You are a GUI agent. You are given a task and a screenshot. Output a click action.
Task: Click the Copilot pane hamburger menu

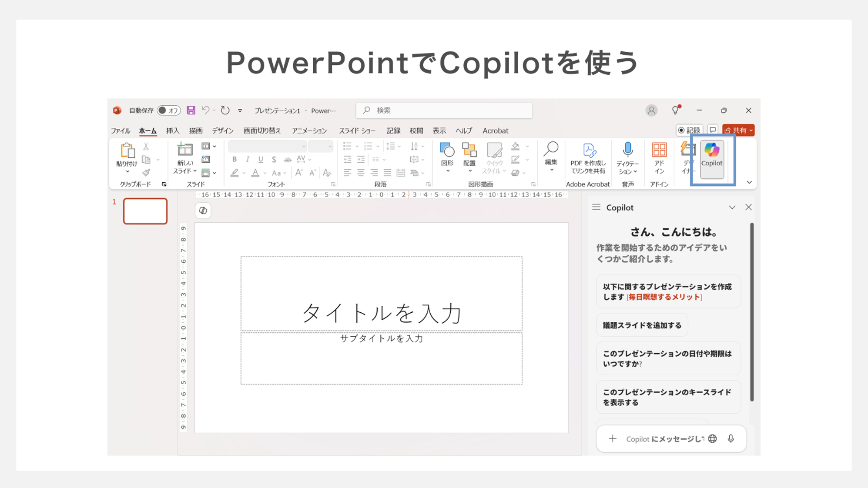pyautogui.click(x=596, y=207)
